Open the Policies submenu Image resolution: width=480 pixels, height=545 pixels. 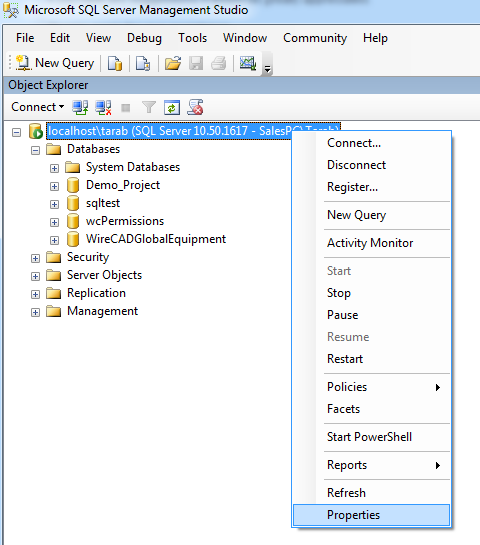pyautogui.click(x=372, y=387)
